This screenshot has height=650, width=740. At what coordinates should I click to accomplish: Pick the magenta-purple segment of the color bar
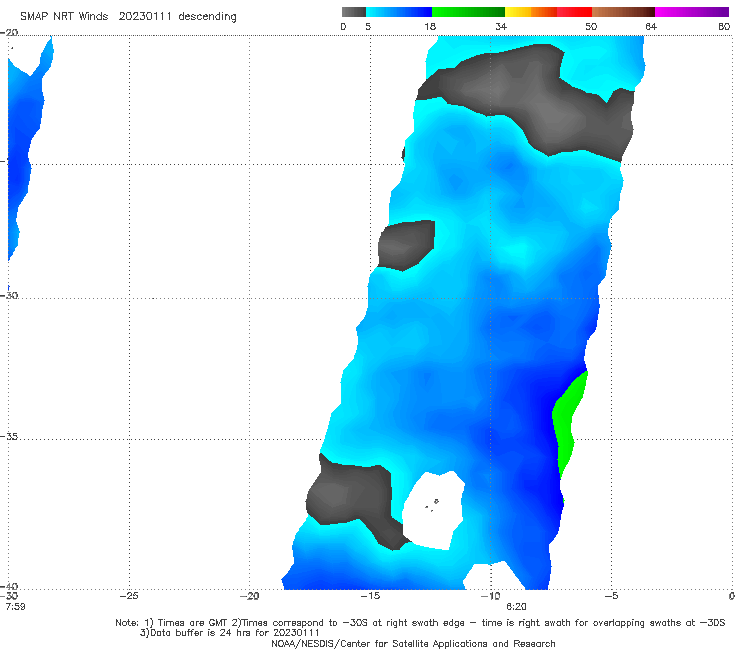pos(692,12)
